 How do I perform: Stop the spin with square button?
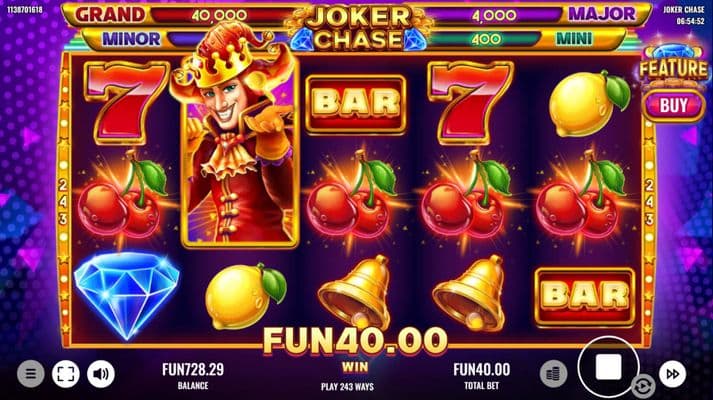(x=608, y=367)
